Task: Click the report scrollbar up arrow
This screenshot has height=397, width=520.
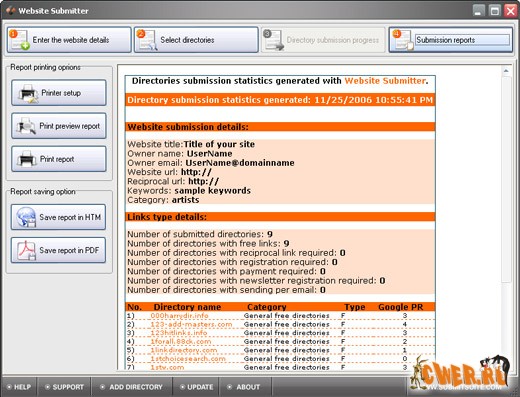Action: [x=506, y=71]
